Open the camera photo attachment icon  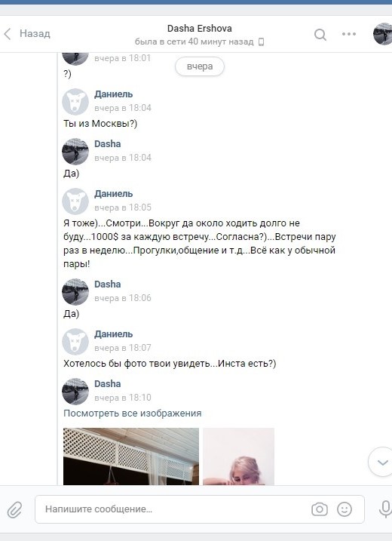pos(320,509)
